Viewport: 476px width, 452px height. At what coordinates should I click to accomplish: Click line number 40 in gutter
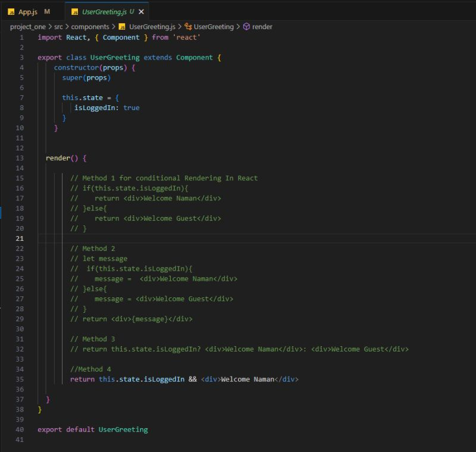coord(20,429)
